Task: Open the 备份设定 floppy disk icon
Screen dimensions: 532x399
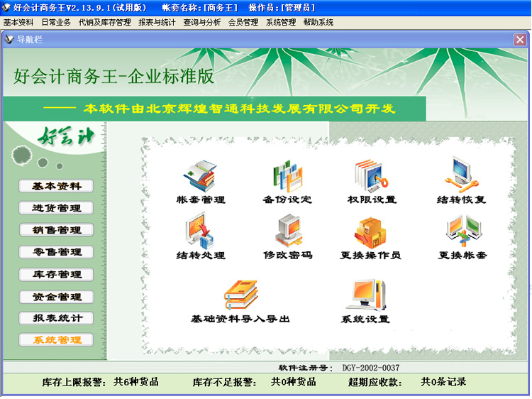Action: [x=288, y=176]
